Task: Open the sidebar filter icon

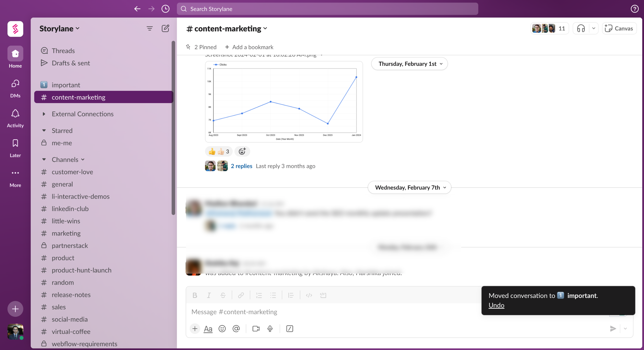Action: tap(149, 28)
